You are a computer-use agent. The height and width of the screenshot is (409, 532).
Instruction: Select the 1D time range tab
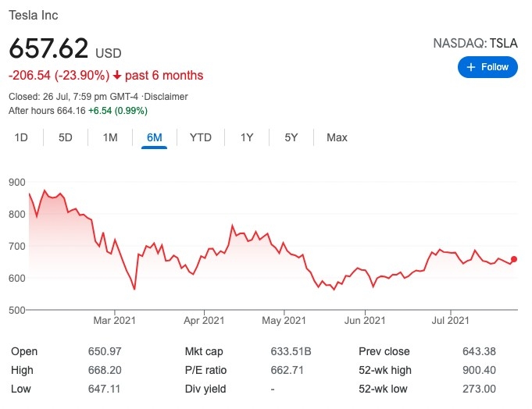pos(21,137)
